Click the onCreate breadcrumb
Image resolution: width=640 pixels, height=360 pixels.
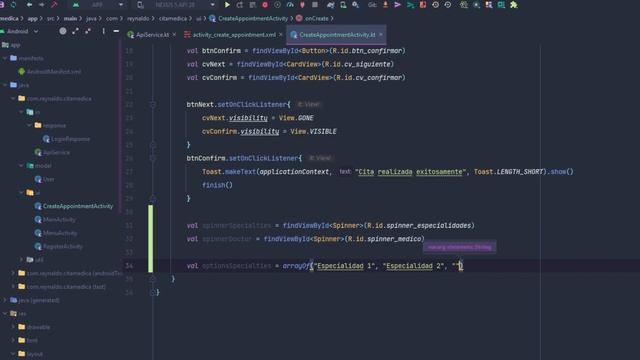click(x=313, y=18)
